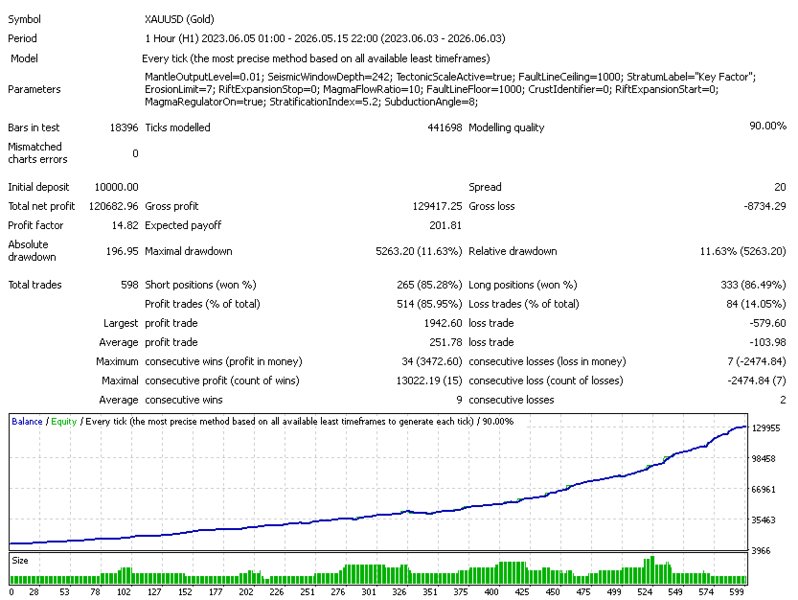Click x-axis trade number 599
This screenshot has height=600, width=798.
[736, 592]
